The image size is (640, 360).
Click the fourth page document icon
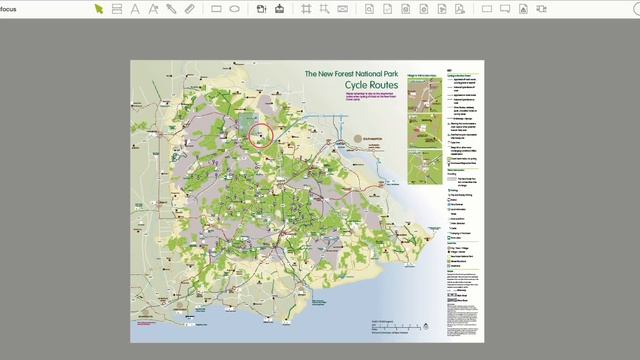click(x=424, y=9)
